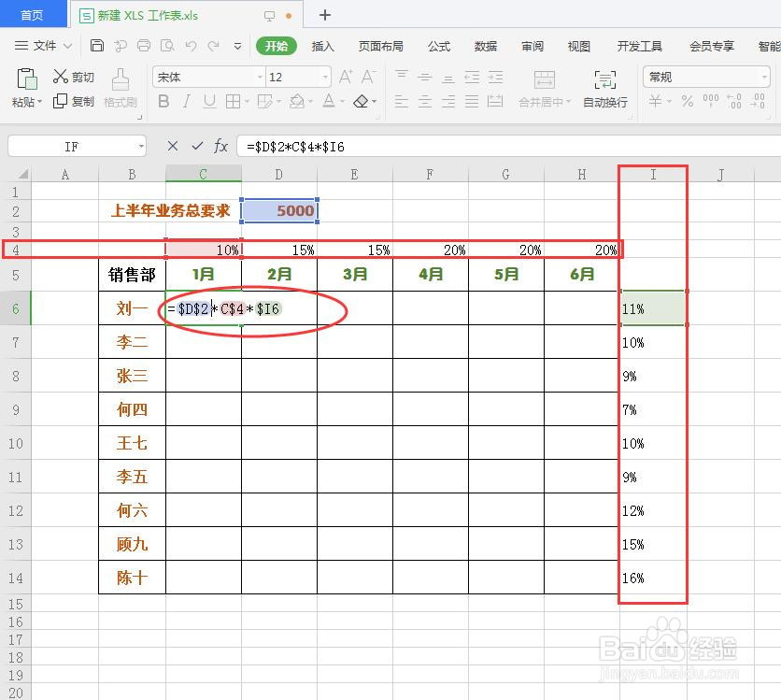Click the Paste clipboard icon
Image resolution: width=781 pixels, height=700 pixels.
(x=27, y=79)
